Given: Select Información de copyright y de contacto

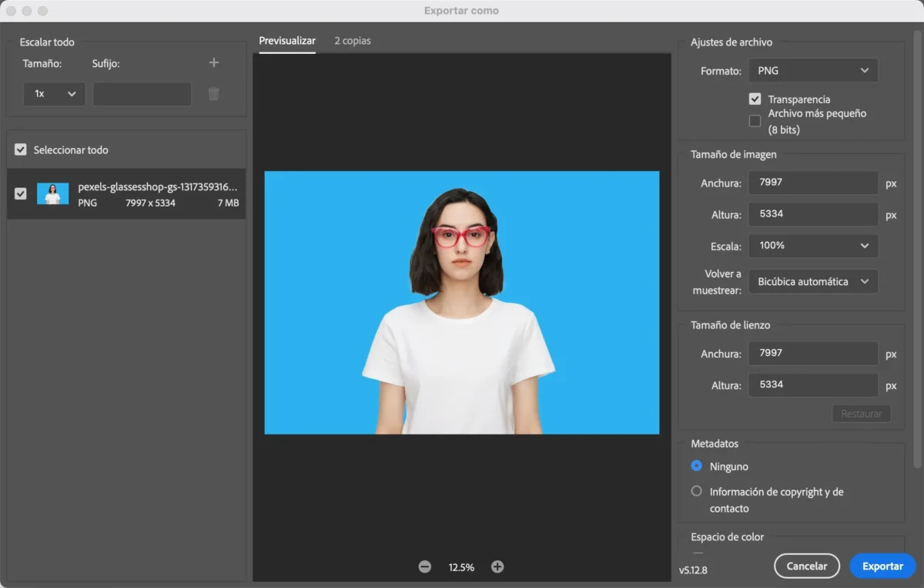Looking at the screenshot, I should click(x=696, y=491).
